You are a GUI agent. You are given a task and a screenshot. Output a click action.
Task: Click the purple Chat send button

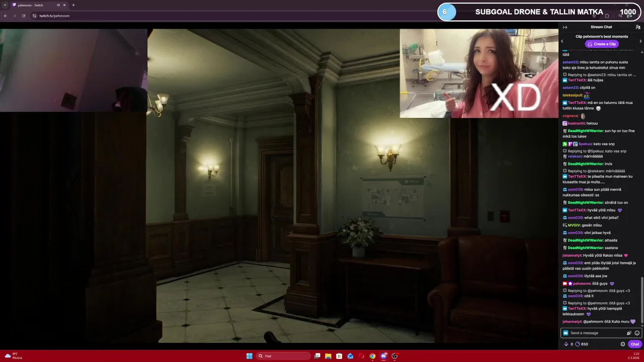point(635,344)
